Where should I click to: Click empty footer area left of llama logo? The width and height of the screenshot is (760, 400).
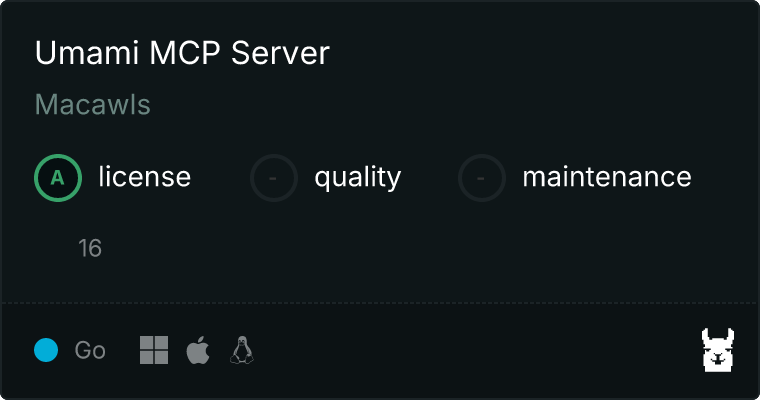(x=475, y=350)
